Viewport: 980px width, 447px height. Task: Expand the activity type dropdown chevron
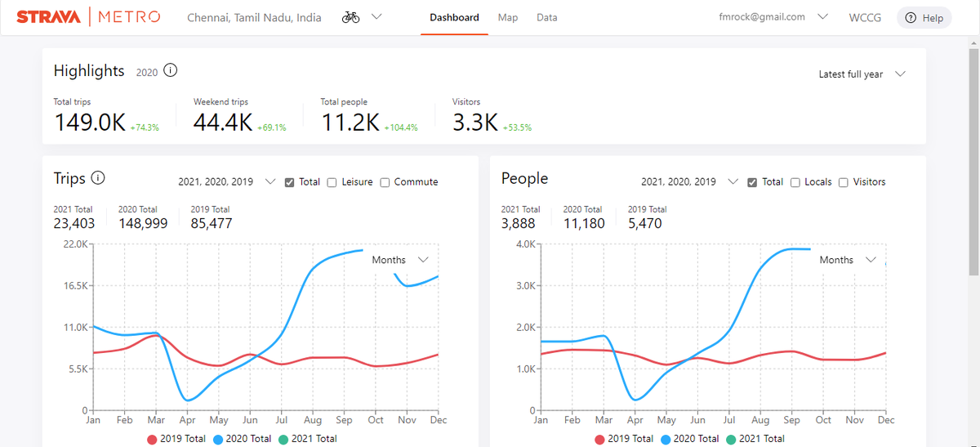(x=376, y=17)
